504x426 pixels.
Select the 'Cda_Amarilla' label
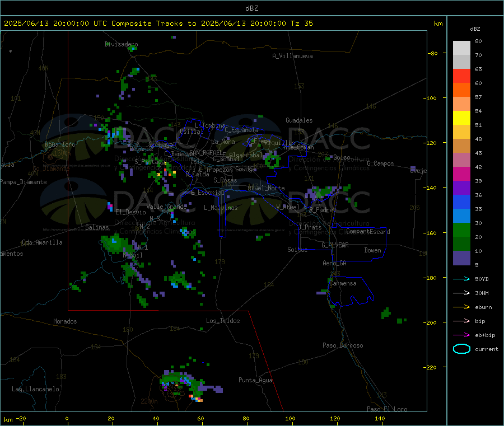point(42,242)
